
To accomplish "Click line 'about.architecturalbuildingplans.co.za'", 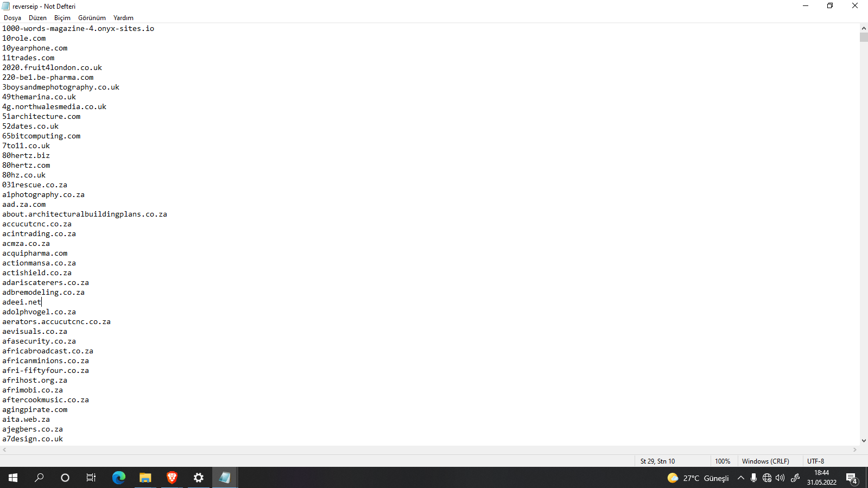I will pos(85,214).
